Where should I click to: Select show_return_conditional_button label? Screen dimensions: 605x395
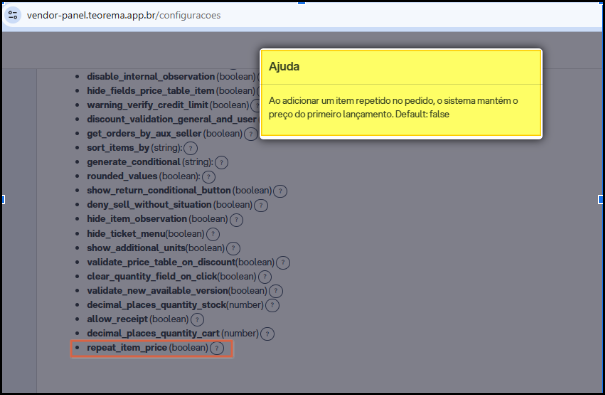click(159, 190)
